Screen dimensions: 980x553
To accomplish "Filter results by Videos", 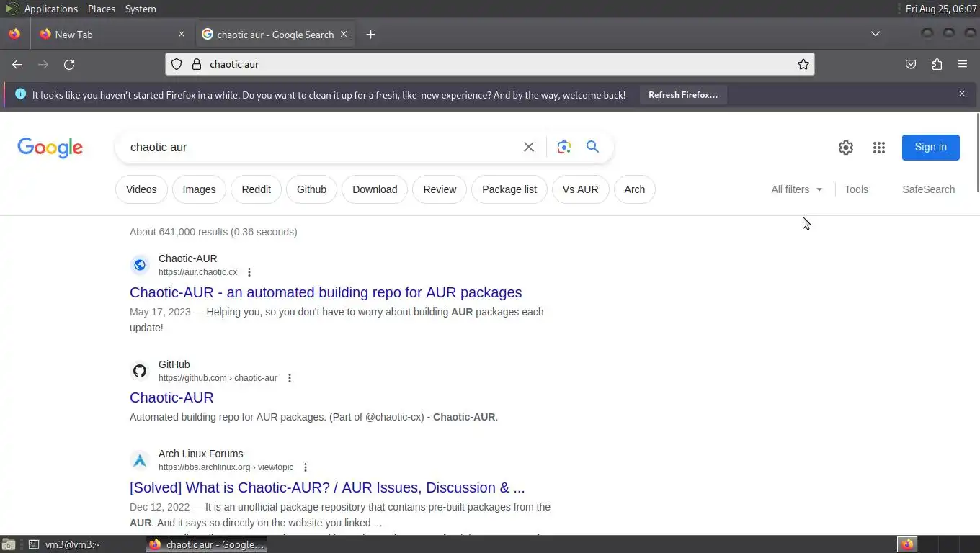I will coord(141,189).
